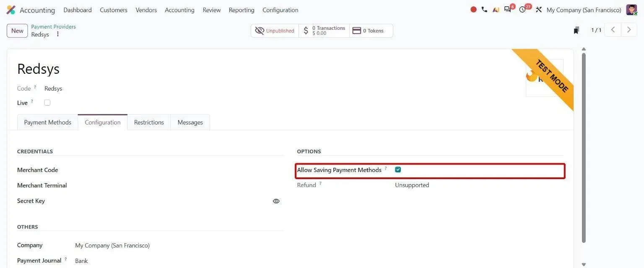This screenshot has width=644, height=268.
Task: Show help tooltip for Code field
Action: pos(35,87)
